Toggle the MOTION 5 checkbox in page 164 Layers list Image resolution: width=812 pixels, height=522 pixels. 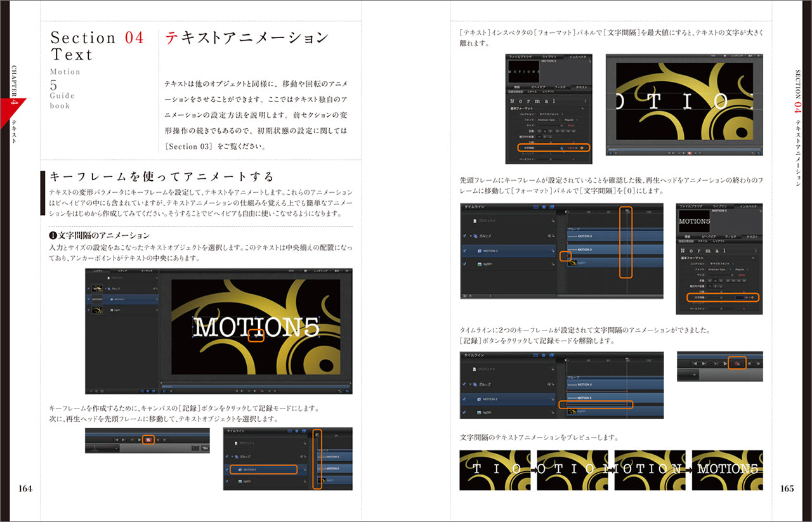(x=89, y=299)
